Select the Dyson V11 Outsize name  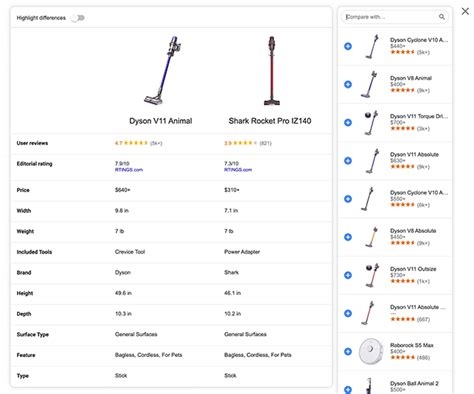point(413,269)
